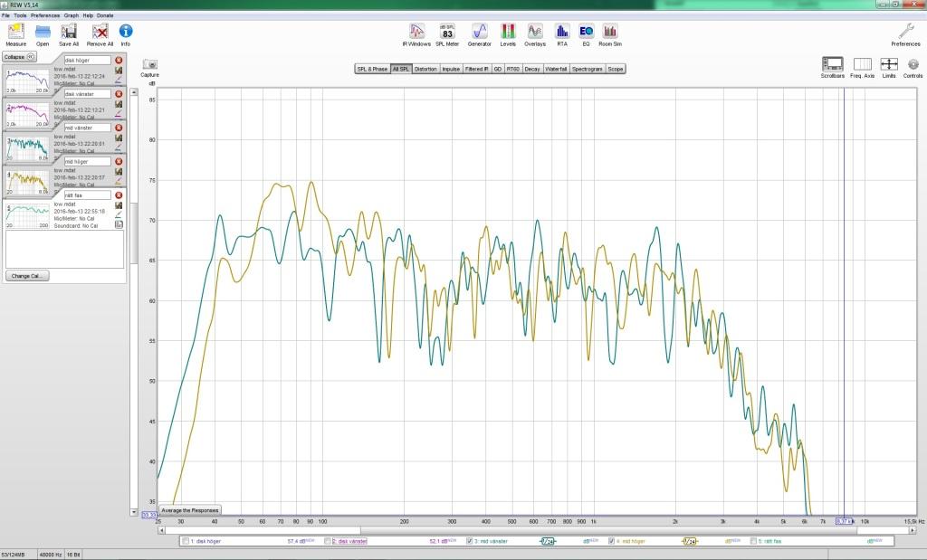This screenshot has width=927, height=560.
Task: Switch to the GD tab
Action: (x=497, y=69)
